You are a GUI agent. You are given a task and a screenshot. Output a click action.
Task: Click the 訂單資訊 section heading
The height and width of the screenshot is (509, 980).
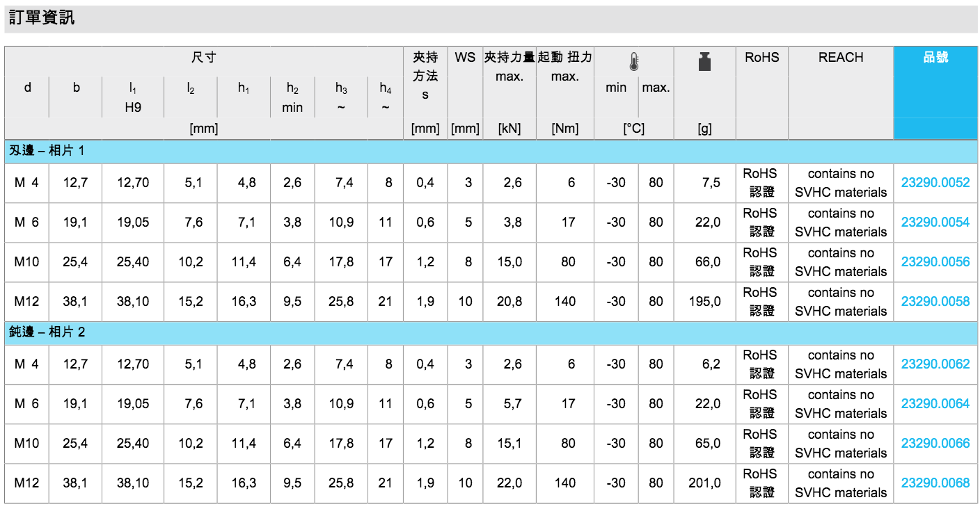pyautogui.click(x=42, y=19)
